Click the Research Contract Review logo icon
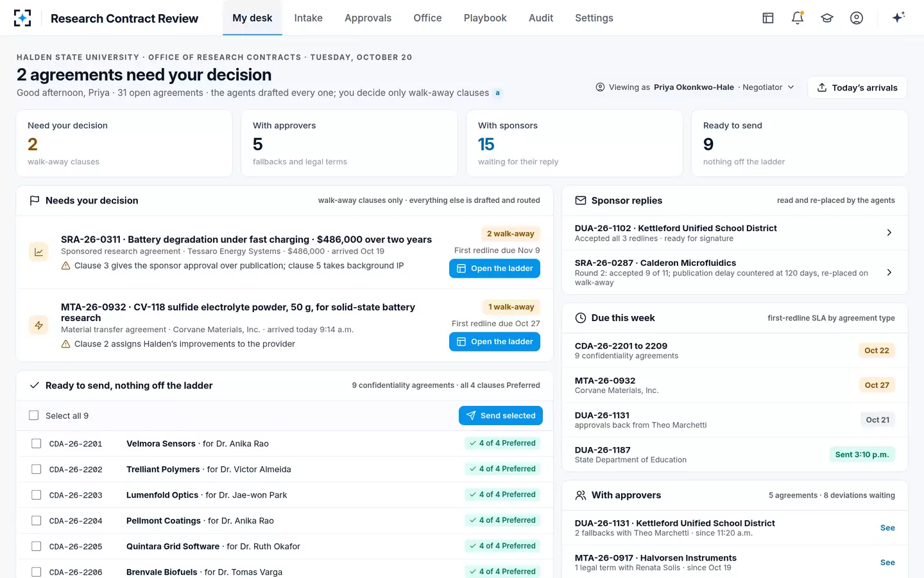Viewport: 924px width, 578px height. (22, 18)
